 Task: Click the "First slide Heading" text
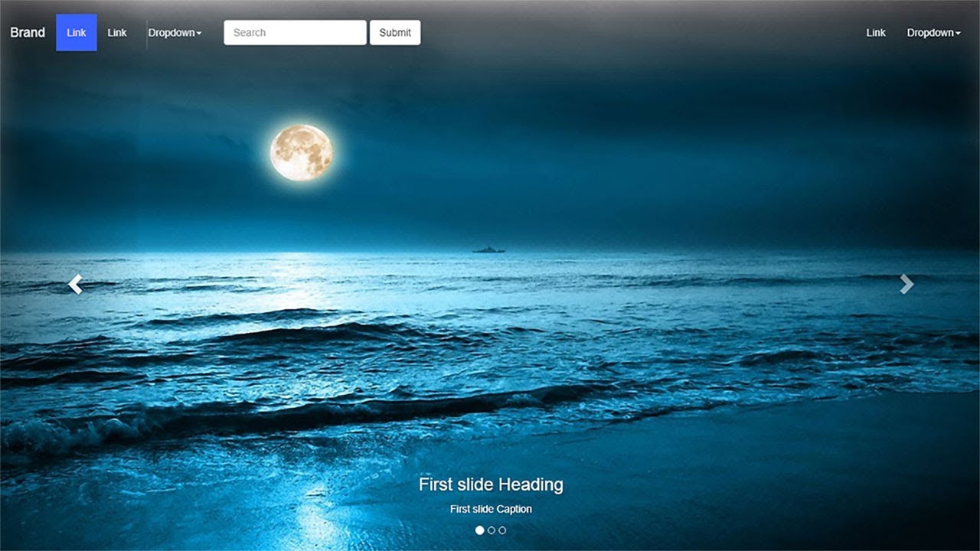pos(491,484)
